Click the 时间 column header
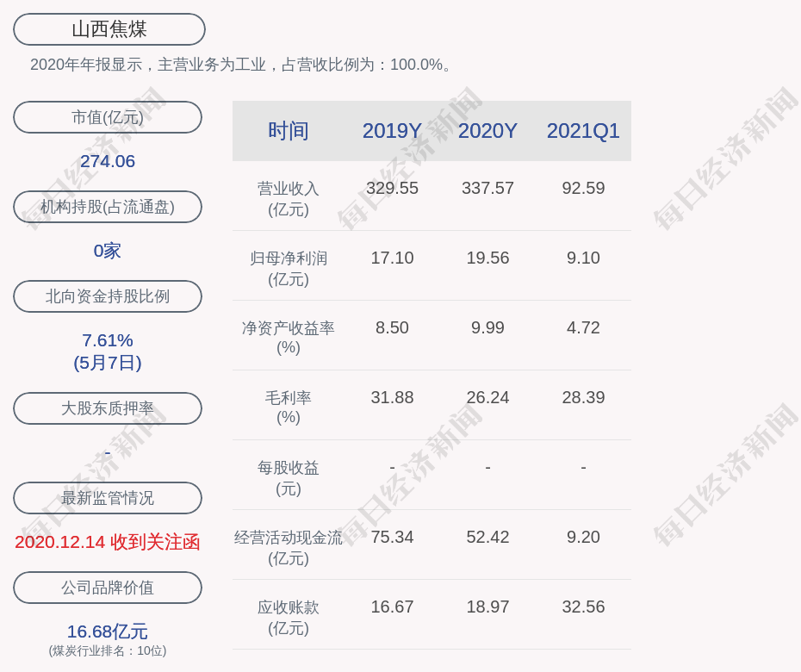The width and height of the screenshot is (801, 672). [x=289, y=131]
